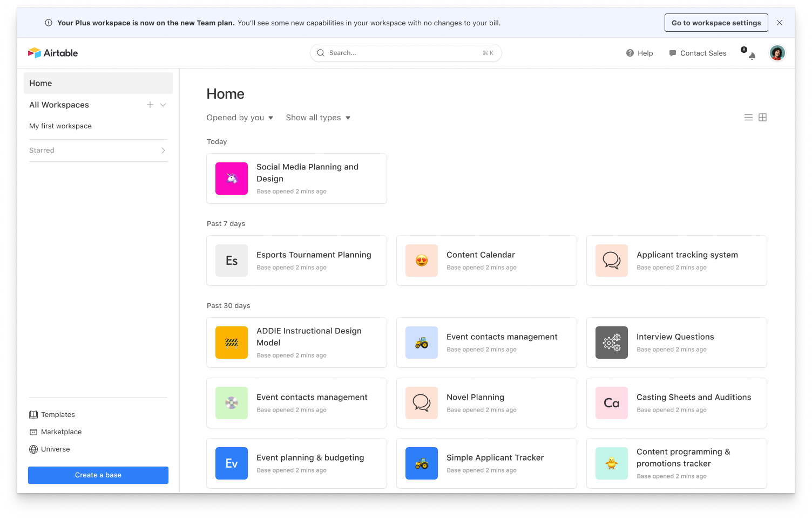812x520 pixels.
Task: Expand the Starred section
Action: pyautogui.click(x=98, y=150)
